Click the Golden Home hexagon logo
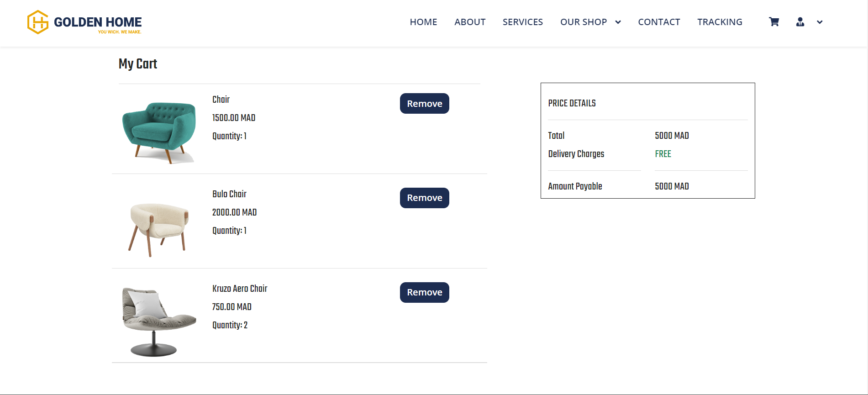 38,22
